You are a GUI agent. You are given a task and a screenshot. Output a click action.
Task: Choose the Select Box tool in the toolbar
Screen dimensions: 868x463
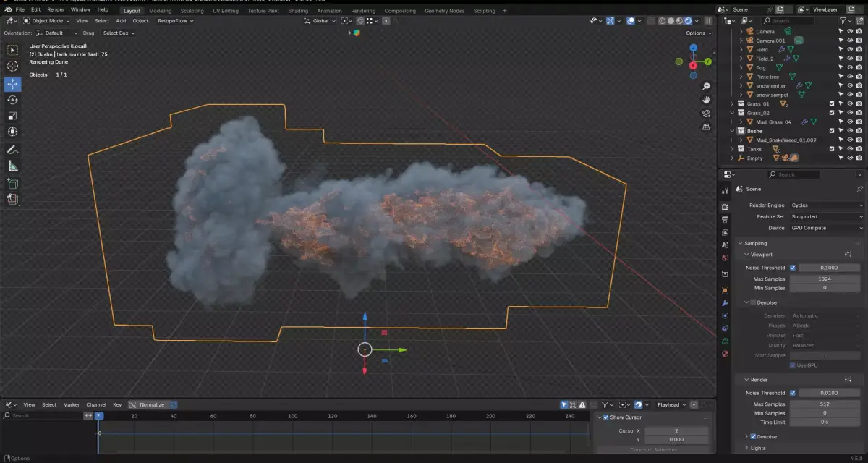click(13, 50)
